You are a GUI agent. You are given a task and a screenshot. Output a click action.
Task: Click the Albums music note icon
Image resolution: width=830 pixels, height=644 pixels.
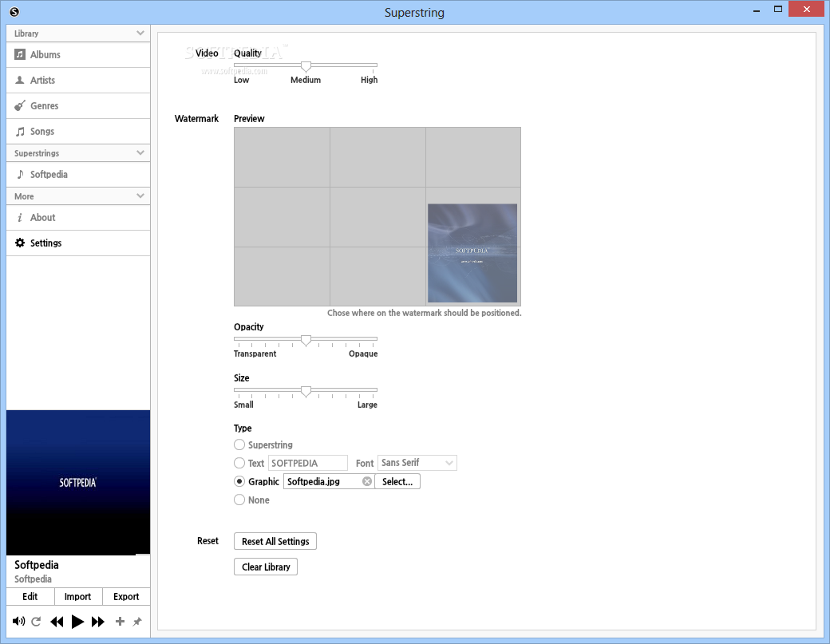tap(20, 54)
